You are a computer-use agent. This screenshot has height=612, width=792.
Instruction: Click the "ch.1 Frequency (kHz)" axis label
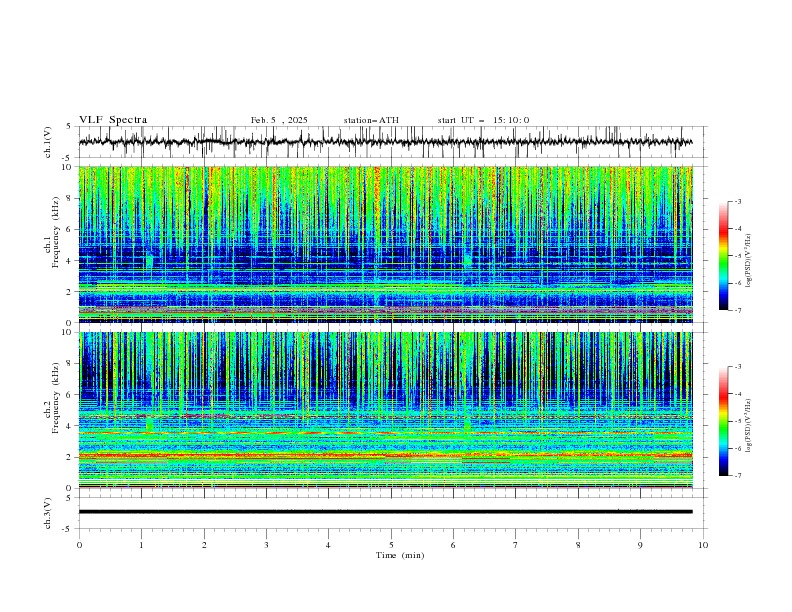(x=52, y=232)
